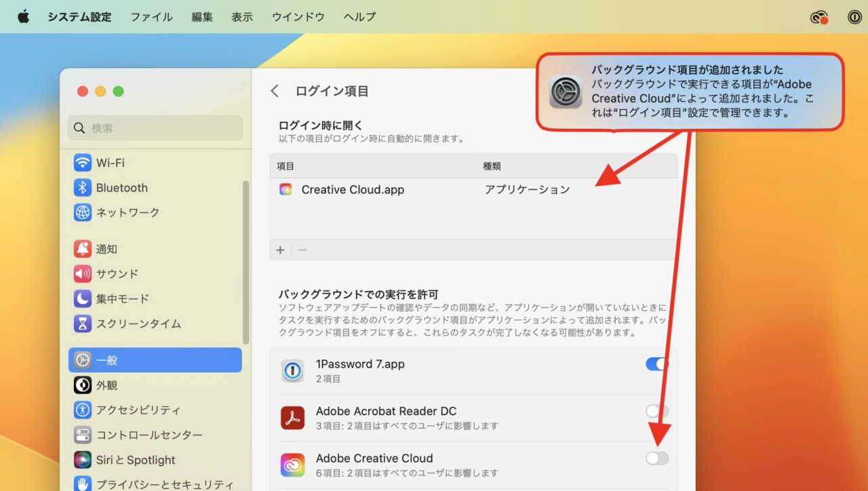
Task: Select the Bluetooth sidebar icon
Action: [x=83, y=188]
